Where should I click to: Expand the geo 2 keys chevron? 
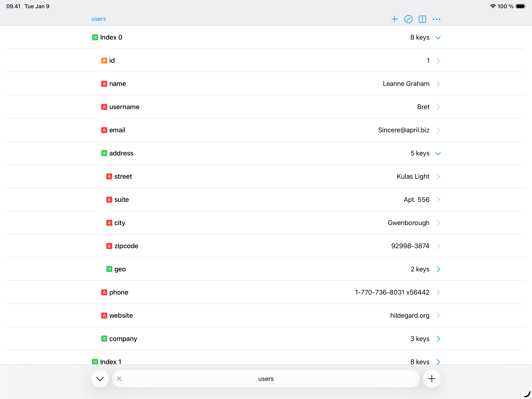point(438,269)
